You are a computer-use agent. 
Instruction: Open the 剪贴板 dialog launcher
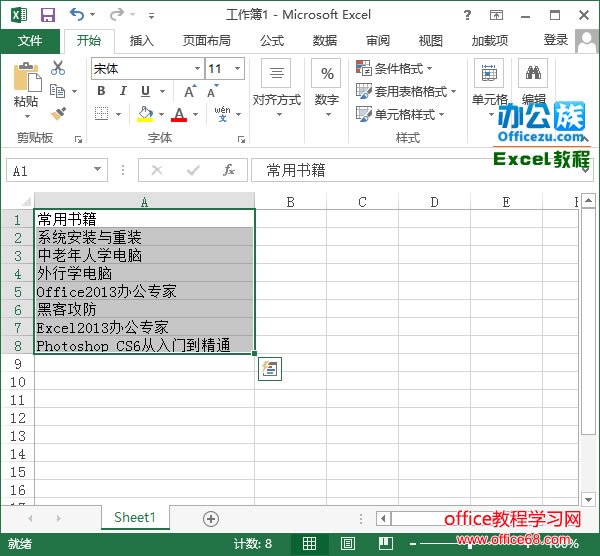78,140
